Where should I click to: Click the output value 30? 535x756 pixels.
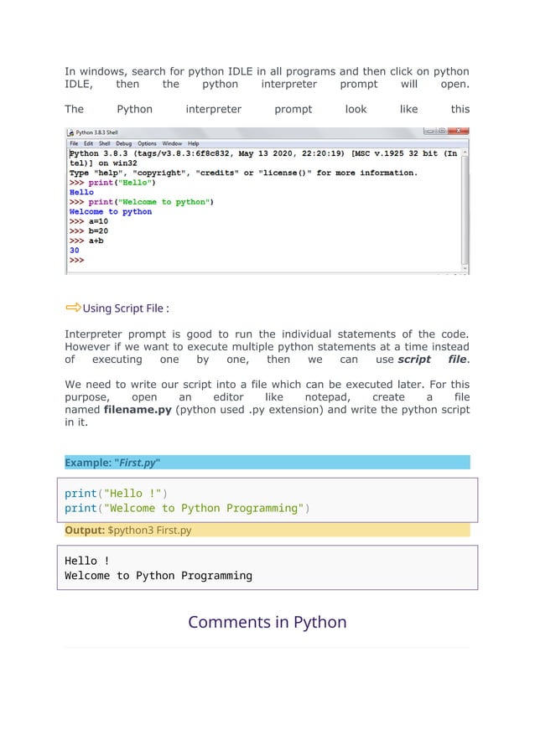click(x=75, y=251)
